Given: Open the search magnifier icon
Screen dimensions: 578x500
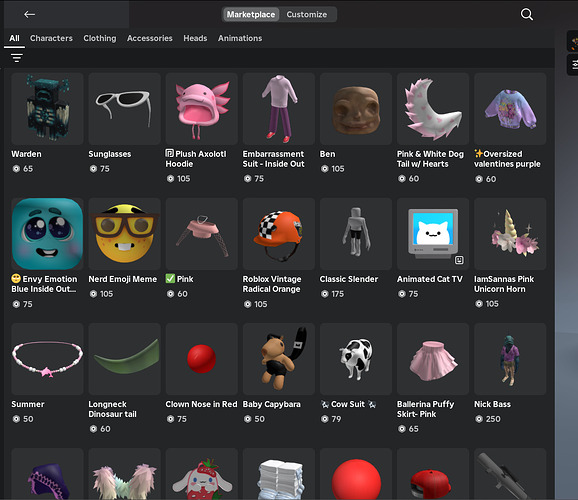Looking at the screenshot, I should point(526,14).
